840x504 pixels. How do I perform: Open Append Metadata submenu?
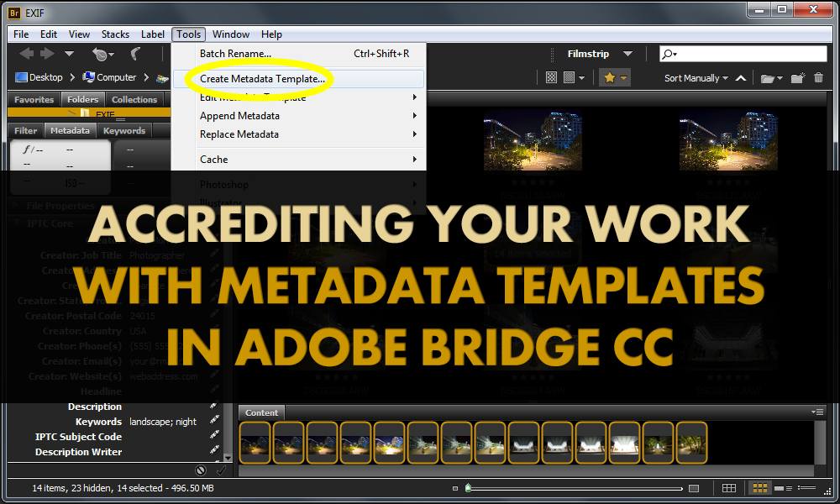[x=298, y=116]
